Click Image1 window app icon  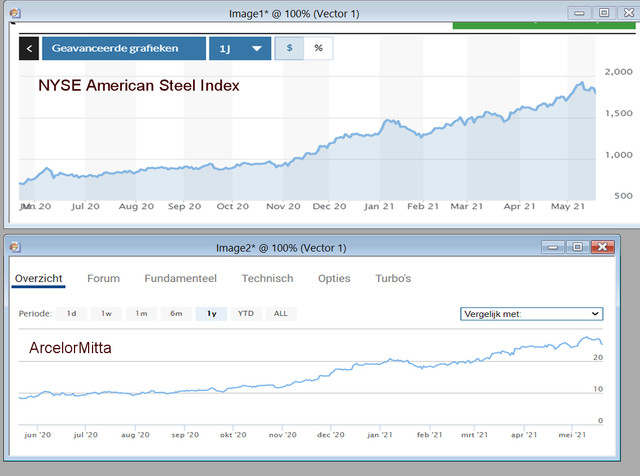click(15, 13)
